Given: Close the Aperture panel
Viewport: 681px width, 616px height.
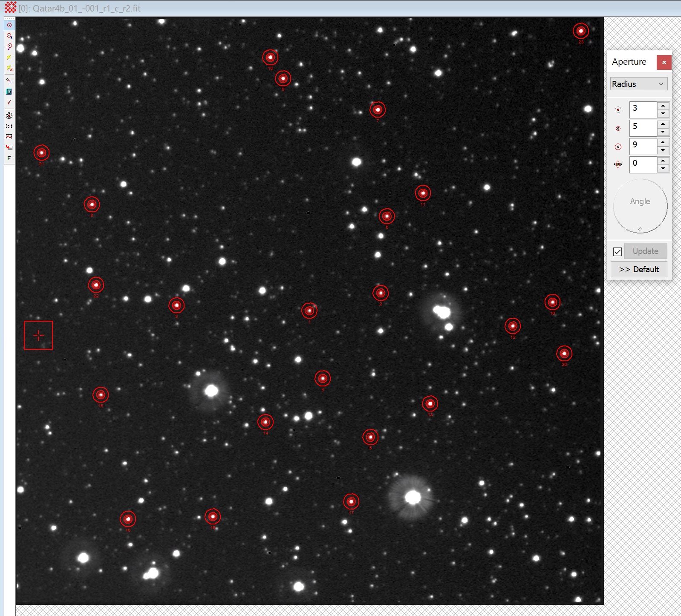Looking at the screenshot, I should 664,62.
